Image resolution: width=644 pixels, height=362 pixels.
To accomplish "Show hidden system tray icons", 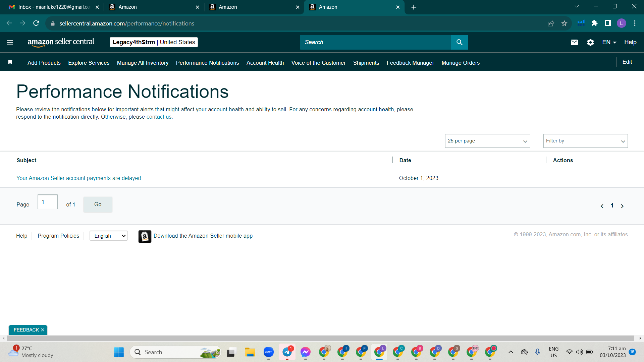I will (x=511, y=352).
